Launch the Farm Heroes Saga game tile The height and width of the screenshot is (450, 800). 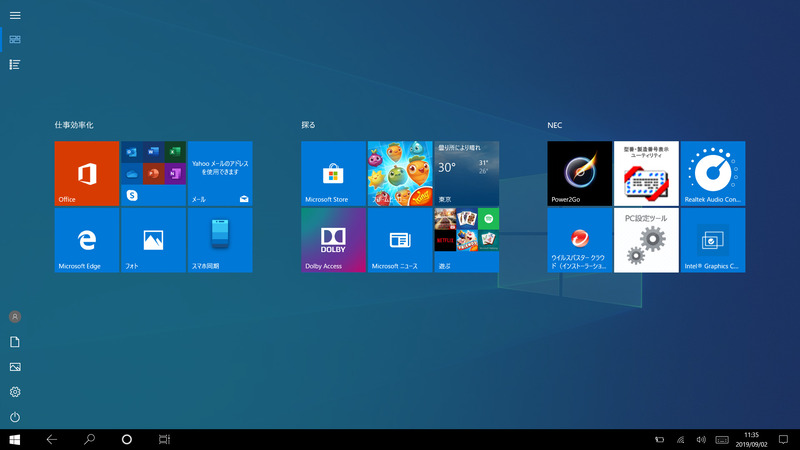click(400, 173)
